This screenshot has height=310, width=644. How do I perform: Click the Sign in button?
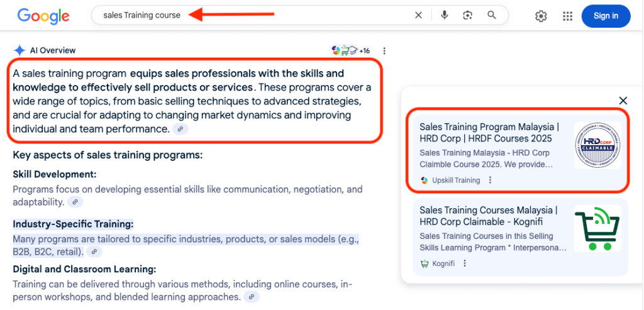[606, 16]
